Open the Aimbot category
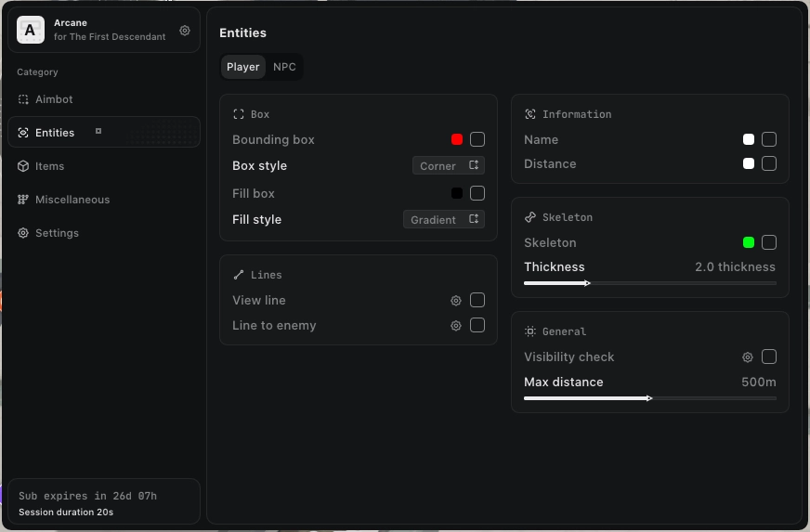 104,99
